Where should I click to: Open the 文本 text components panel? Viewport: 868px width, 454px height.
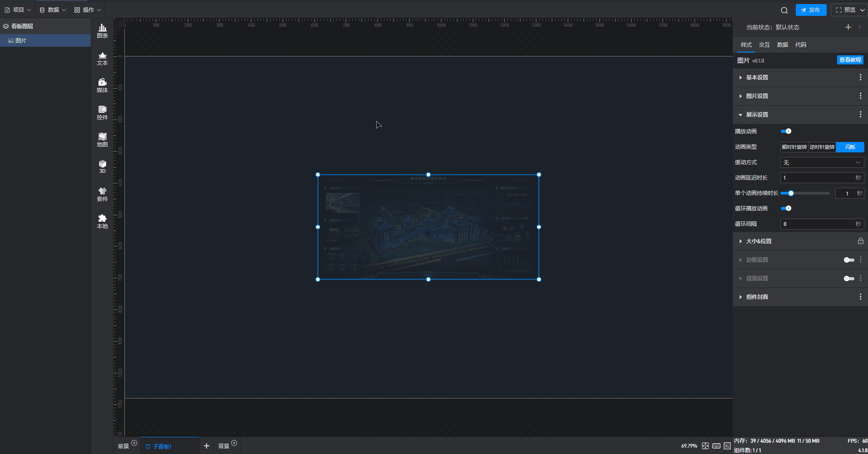tap(102, 59)
